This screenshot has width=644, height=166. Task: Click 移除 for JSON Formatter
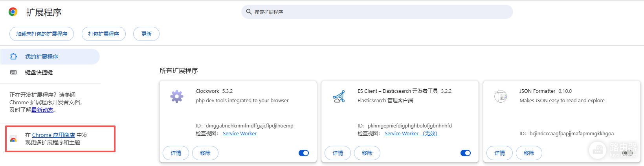tap(529, 153)
